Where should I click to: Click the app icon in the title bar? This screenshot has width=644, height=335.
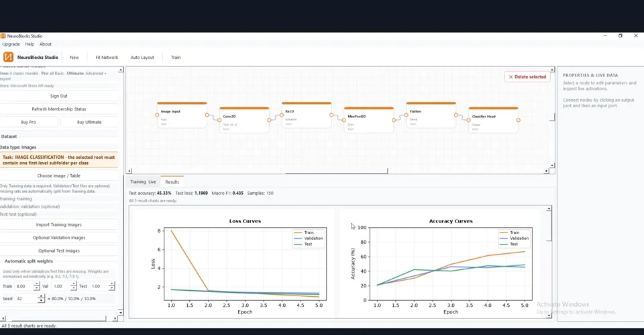click(x=3, y=36)
